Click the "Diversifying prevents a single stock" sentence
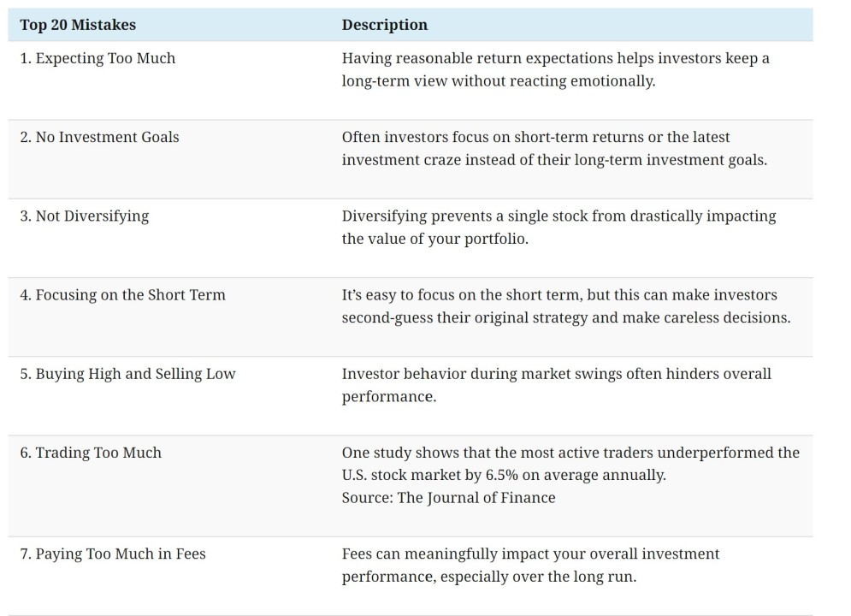This screenshot has width=851, height=616. pyautogui.click(x=558, y=216)
